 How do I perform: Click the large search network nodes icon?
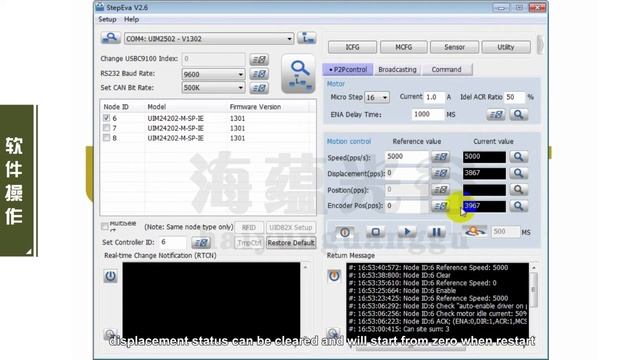(299, 74)
